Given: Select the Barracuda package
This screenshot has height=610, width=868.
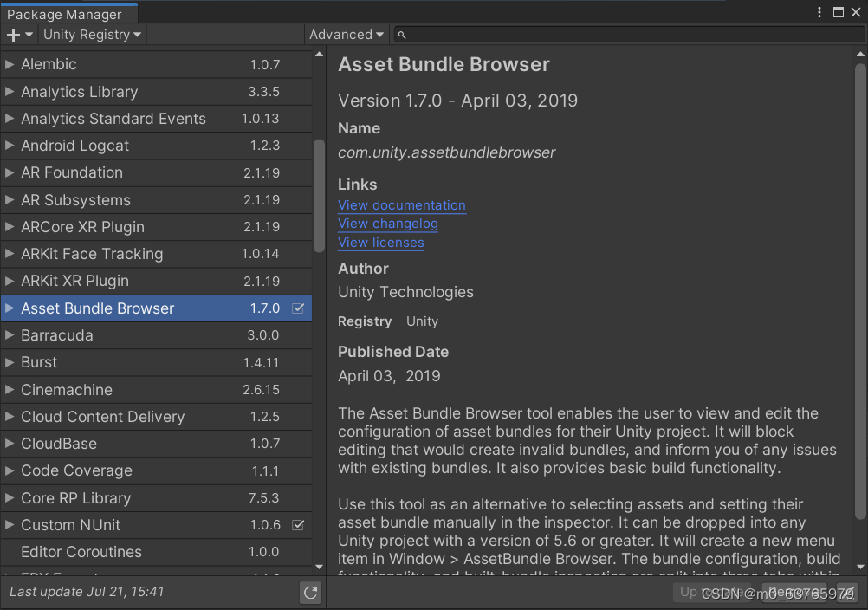Looking at the screenshot, I should [156, 335].
